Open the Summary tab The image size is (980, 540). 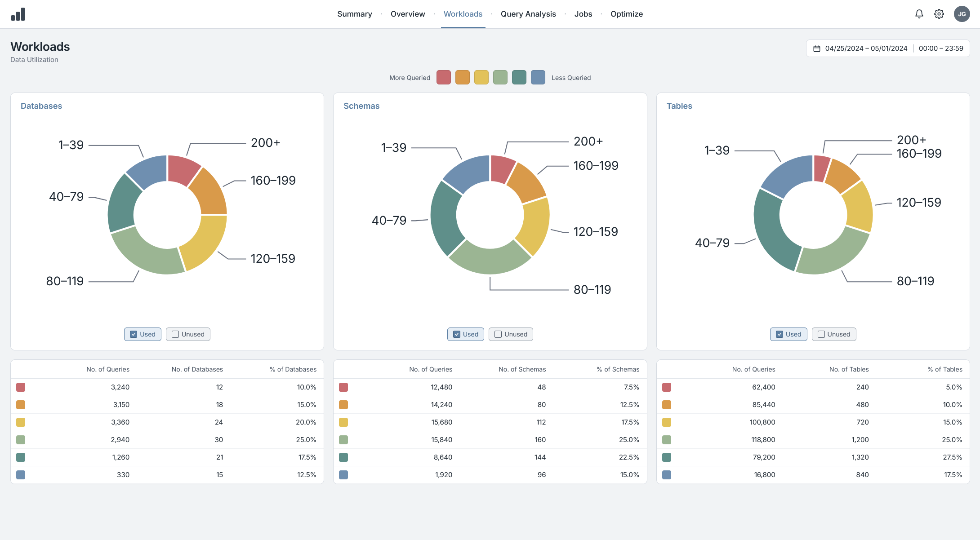(355, 14)
